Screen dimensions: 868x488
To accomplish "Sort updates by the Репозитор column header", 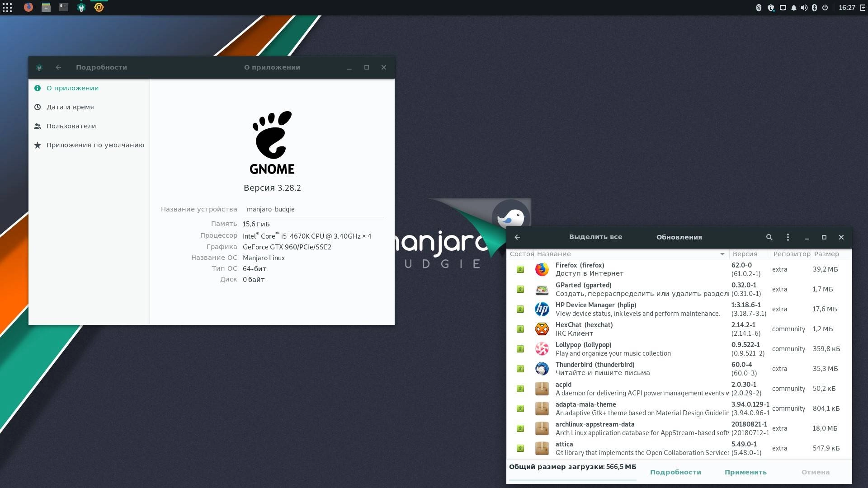I will pos(790,254).
